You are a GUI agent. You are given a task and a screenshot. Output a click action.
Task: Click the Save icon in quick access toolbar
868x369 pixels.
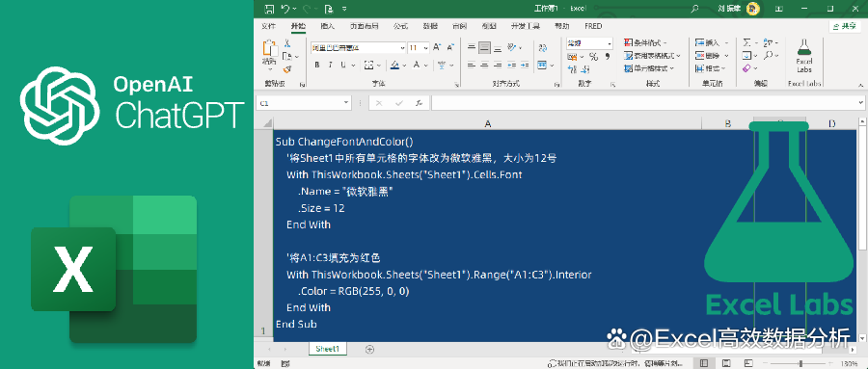pos(269,9)
